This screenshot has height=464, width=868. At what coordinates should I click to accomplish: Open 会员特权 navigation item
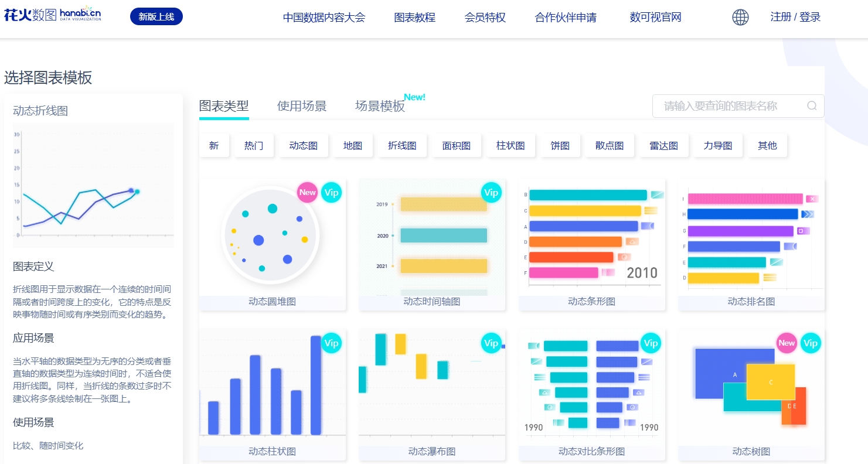click(485, 18)
